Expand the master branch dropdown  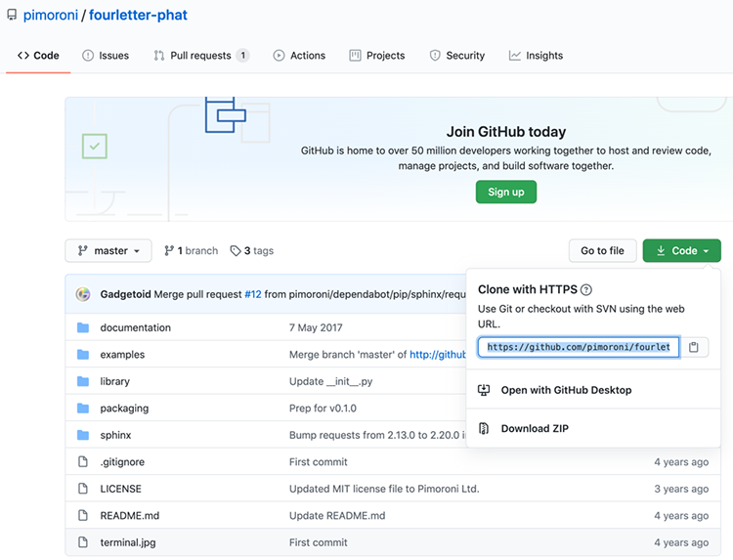tap(108, 251)
